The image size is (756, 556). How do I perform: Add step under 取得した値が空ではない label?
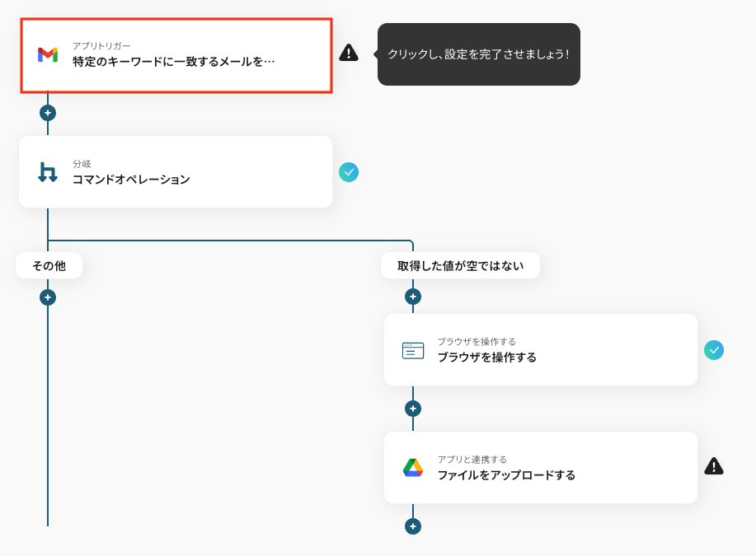pyautogui.click(x=413, y=297)
